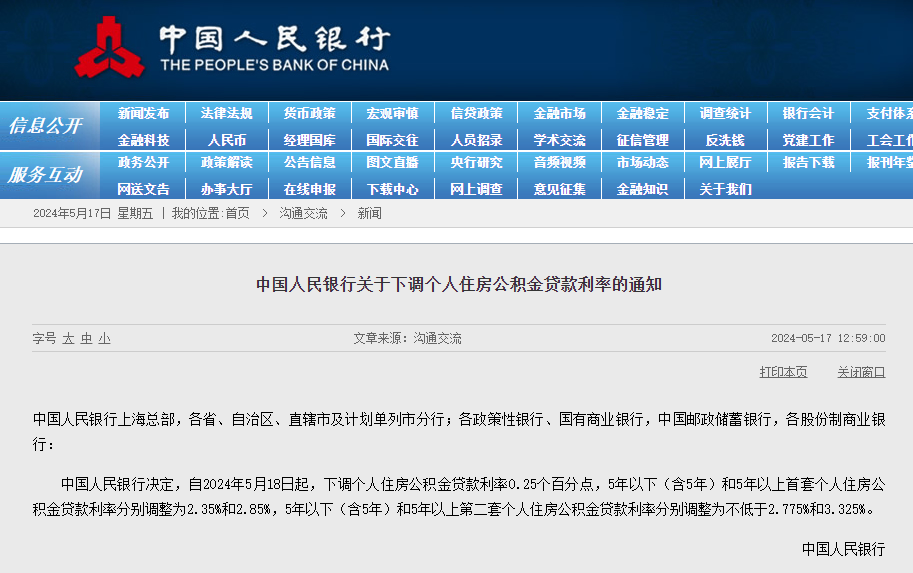The image size is (913, 573).
Task: Go to 金融知识 page
Action: tap(643, 189)
